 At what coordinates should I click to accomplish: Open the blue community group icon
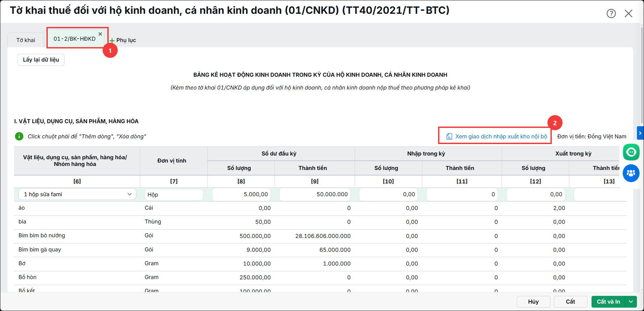631,173
